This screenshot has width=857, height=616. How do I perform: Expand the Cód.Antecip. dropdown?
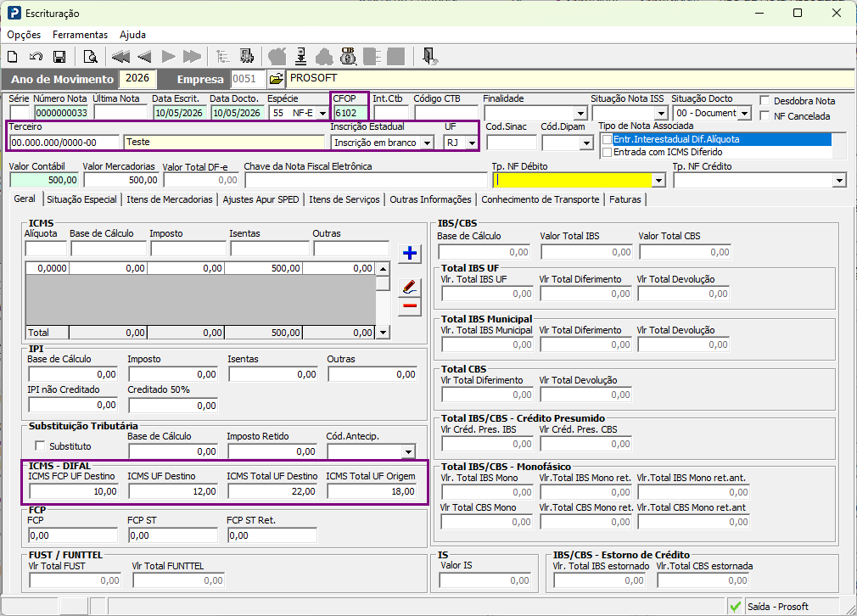coord(408,451)
